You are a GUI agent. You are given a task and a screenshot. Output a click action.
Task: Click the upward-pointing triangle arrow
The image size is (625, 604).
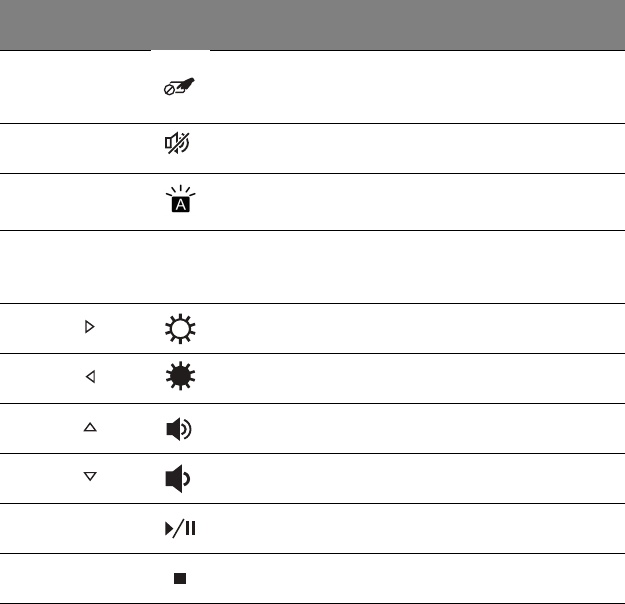pos(90,427)
